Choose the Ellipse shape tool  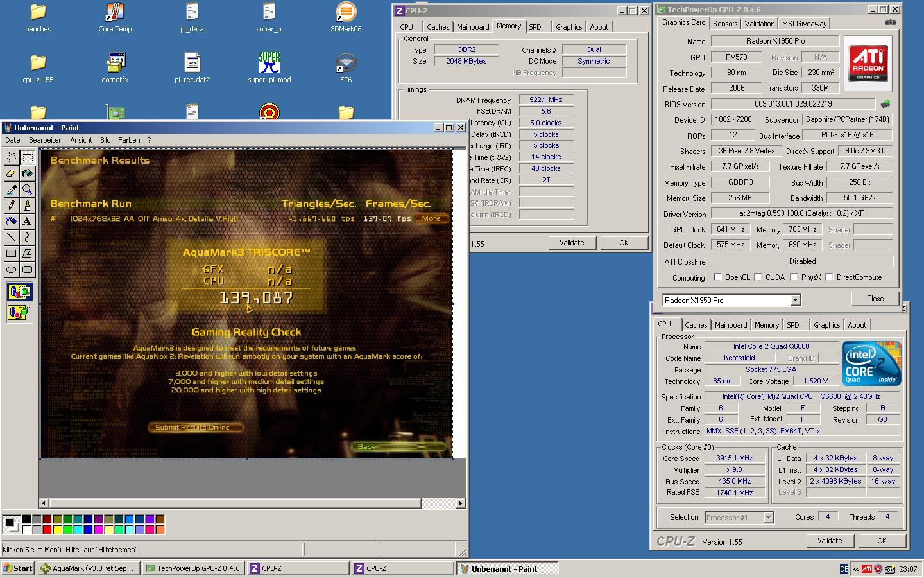coord(12,270)
